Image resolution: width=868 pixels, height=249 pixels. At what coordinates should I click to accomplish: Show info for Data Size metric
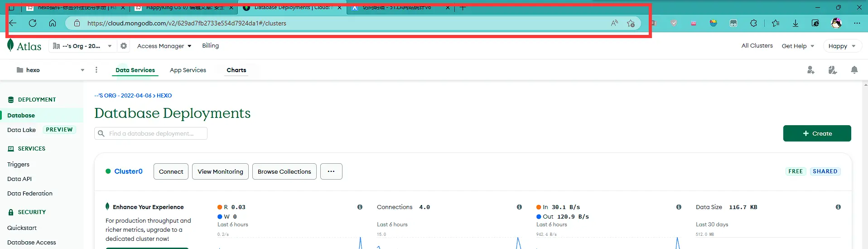pos(838,207)
